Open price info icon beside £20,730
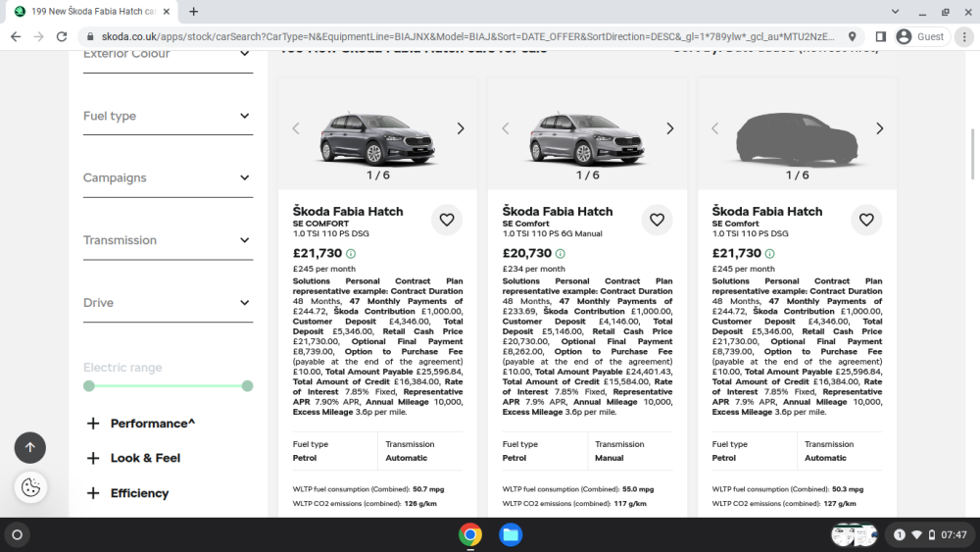 [560, 254]
